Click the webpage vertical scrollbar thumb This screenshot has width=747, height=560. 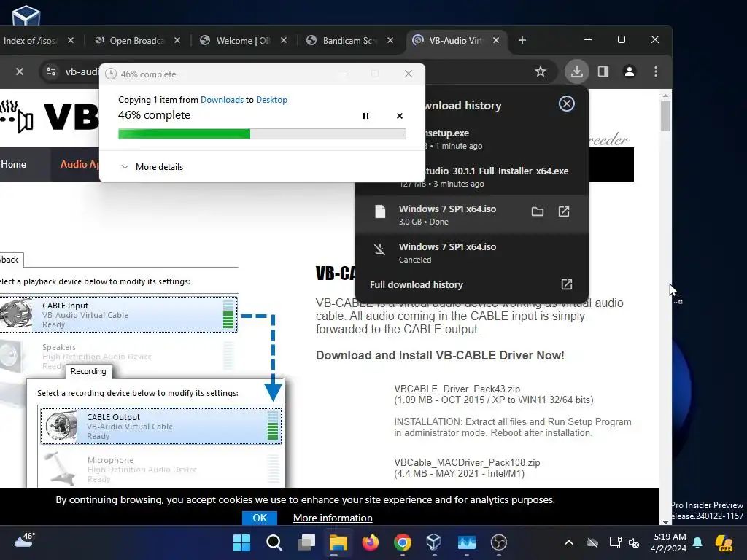[665, 116]
